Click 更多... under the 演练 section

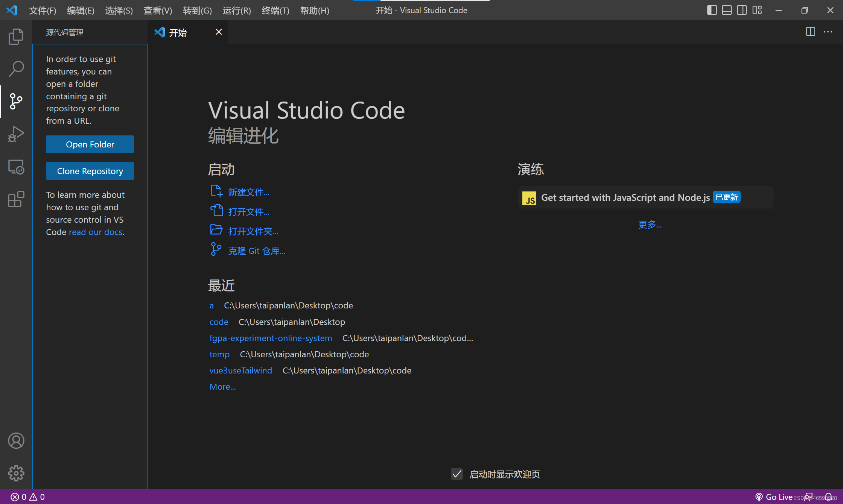coord(650,224)
